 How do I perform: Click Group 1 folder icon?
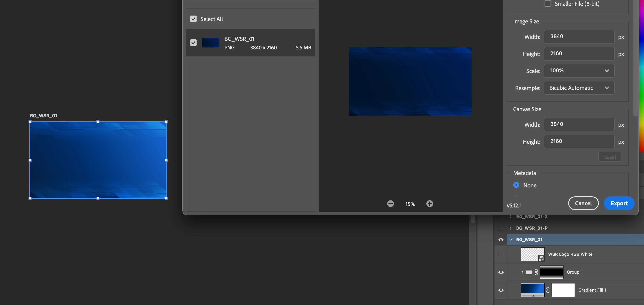[x=529, y=272]
